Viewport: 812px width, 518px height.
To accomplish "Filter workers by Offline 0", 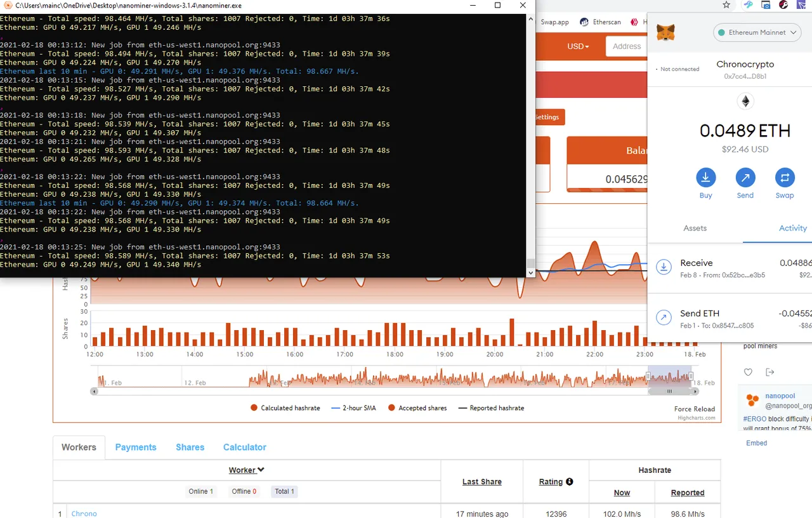I will 244,491.
